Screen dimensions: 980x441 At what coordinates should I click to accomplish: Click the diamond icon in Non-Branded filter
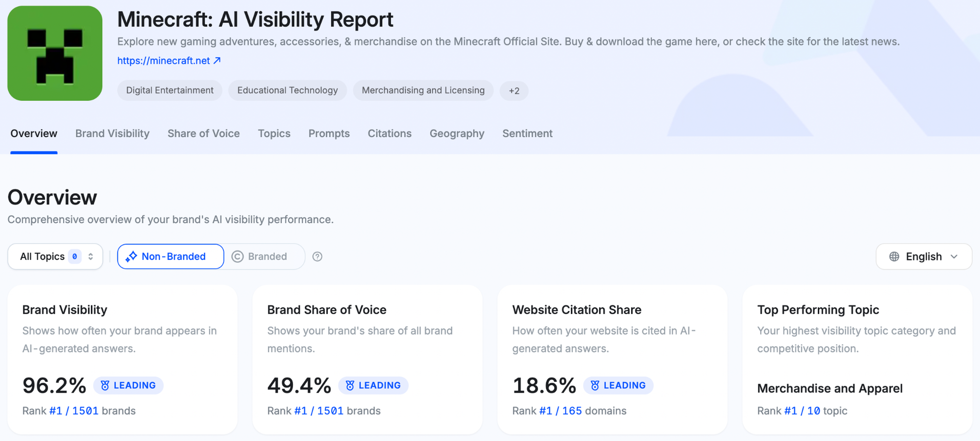tap(132, 256)
